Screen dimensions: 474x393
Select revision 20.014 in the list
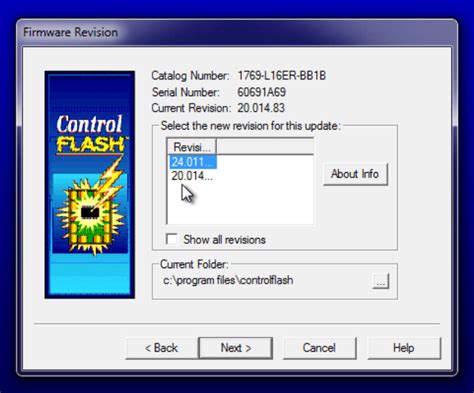192,176
